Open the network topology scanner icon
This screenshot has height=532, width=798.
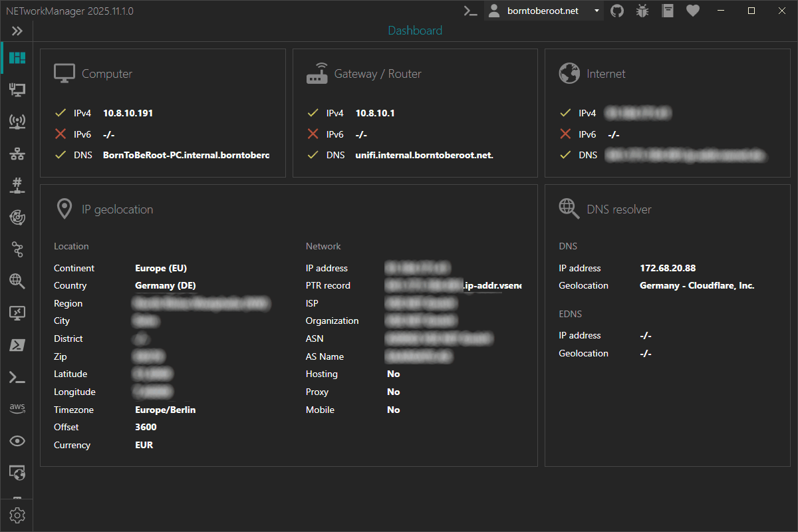[x=17, y=153]
